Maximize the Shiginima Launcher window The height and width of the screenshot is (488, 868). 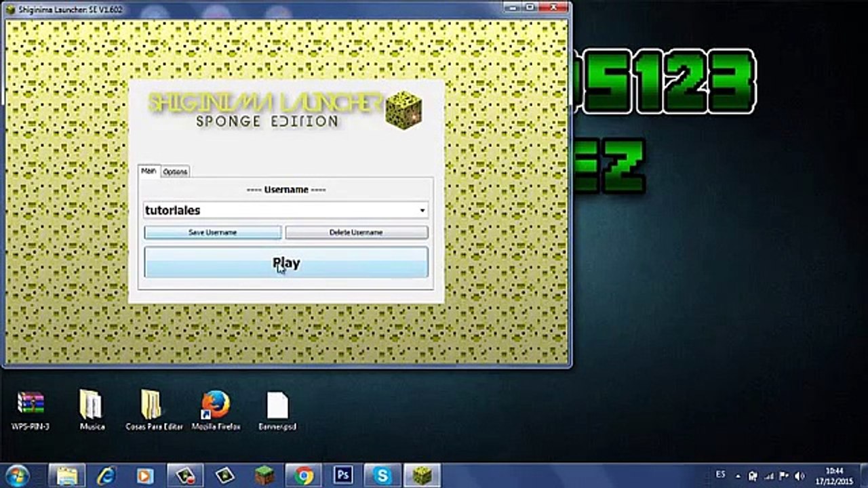coord(530,7)
